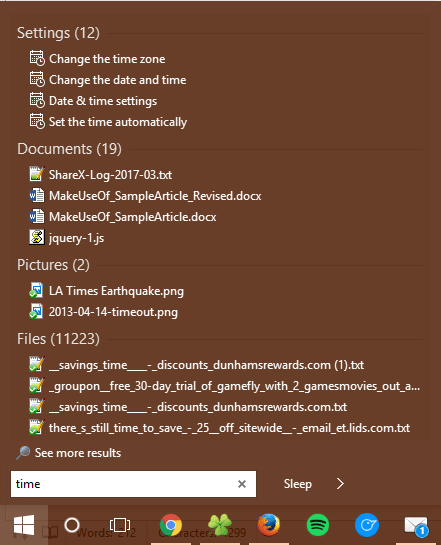Launch Google Chrome from taskbar
The image size is (441, 545).
(171, 525)
